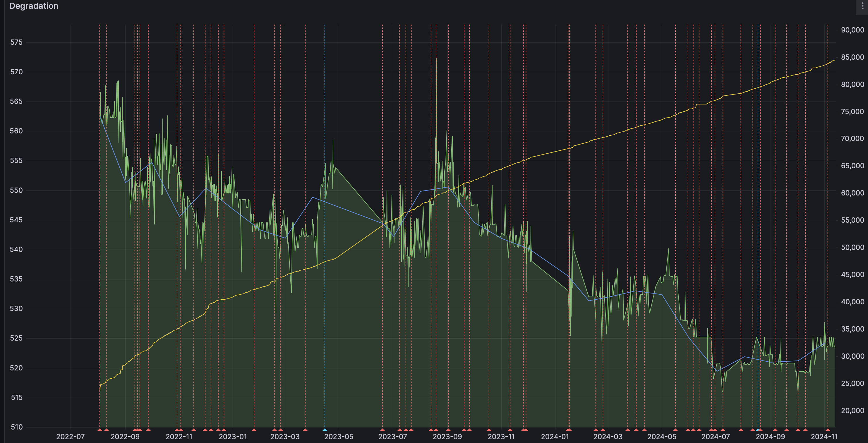This screenshot has height=443, width=868.
Task: Click the 2022-11 x-axis label
Action: [x=179, y=437]
